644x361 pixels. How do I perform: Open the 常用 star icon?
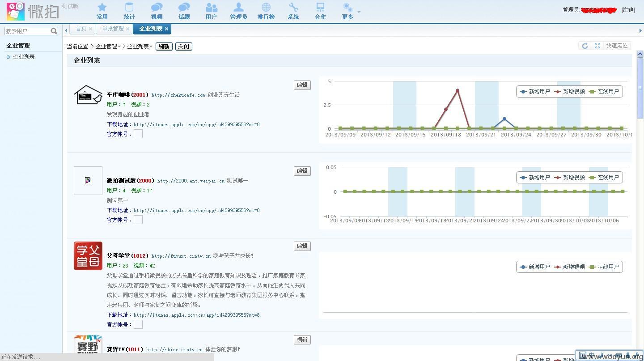[102, 8]
